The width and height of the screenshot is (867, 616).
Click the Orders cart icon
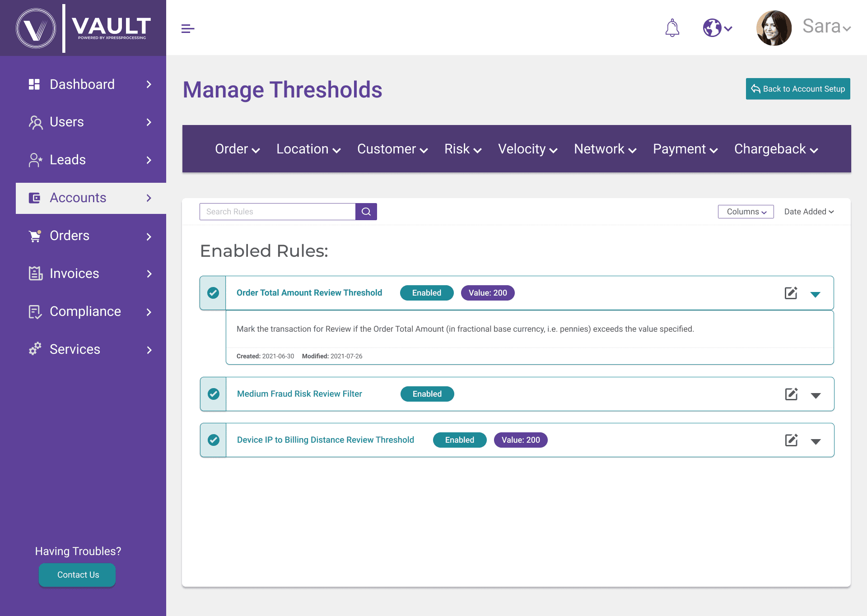pos(35,236)
